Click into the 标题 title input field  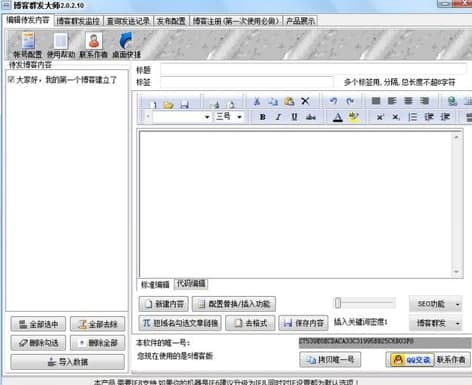click(313, 69)
